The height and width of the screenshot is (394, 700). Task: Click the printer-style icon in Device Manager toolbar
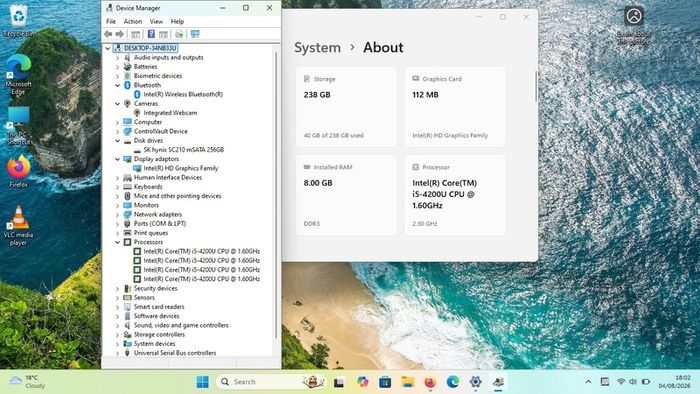point(179,34)
